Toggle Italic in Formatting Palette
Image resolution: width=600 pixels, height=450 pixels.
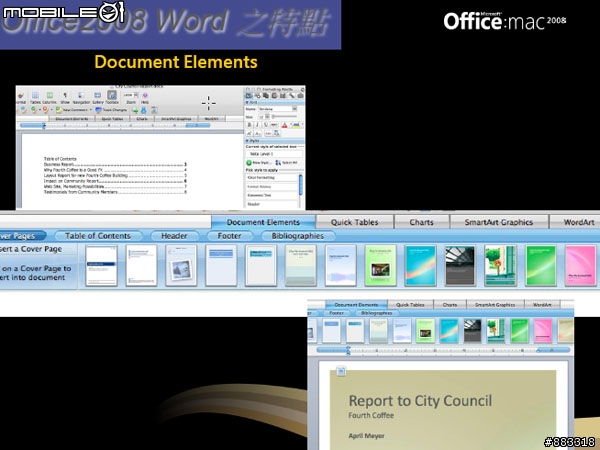[x=257, y=125]
